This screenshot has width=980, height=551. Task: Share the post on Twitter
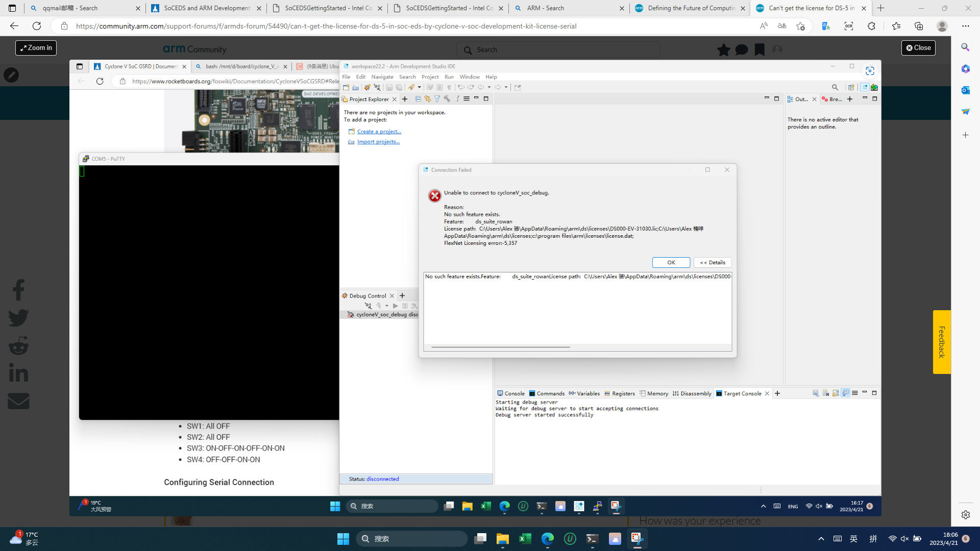(x=18, y=318)
